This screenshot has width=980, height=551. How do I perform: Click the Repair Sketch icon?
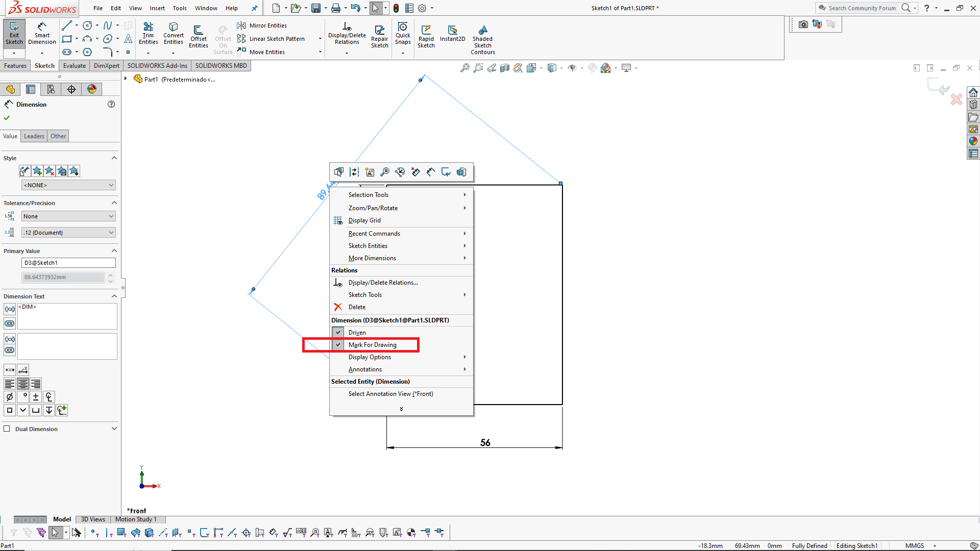pyautogui.click(x=379, y=36)
